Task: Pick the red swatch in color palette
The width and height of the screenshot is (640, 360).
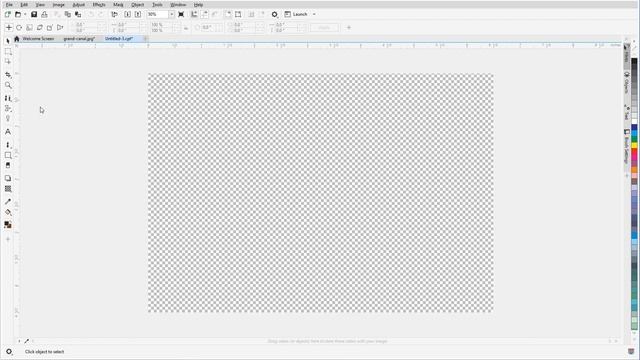Action: [634, 152]
